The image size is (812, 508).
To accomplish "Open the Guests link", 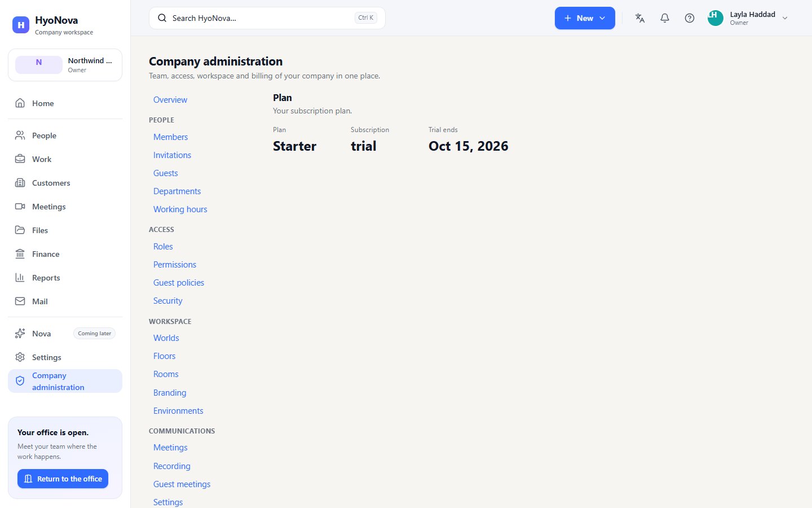I will pos(166,173).
